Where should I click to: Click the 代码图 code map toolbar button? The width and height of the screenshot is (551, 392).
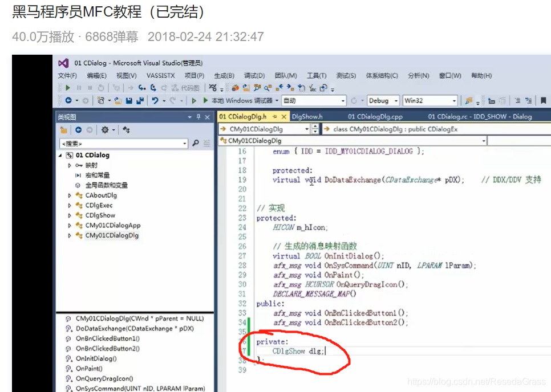point(186,88)
